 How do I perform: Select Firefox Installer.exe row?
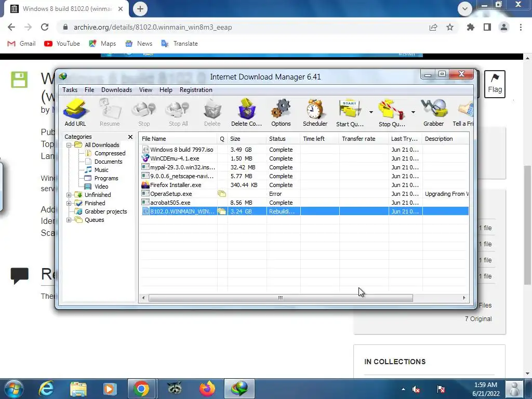tap(304, 185)
